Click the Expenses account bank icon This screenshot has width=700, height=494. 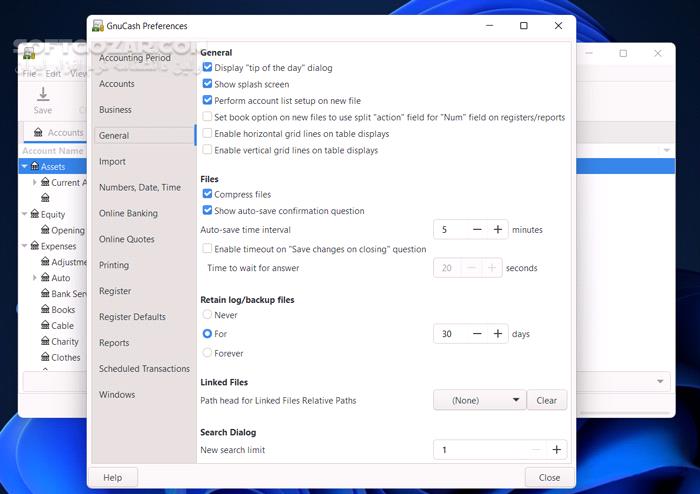[35, 246]
